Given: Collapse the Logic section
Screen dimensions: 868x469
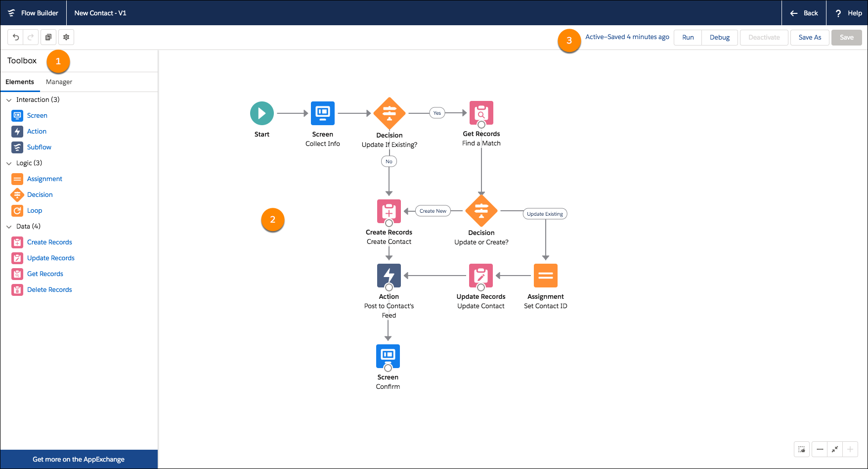Looking at the screenshot, I should tap(8, 163).
